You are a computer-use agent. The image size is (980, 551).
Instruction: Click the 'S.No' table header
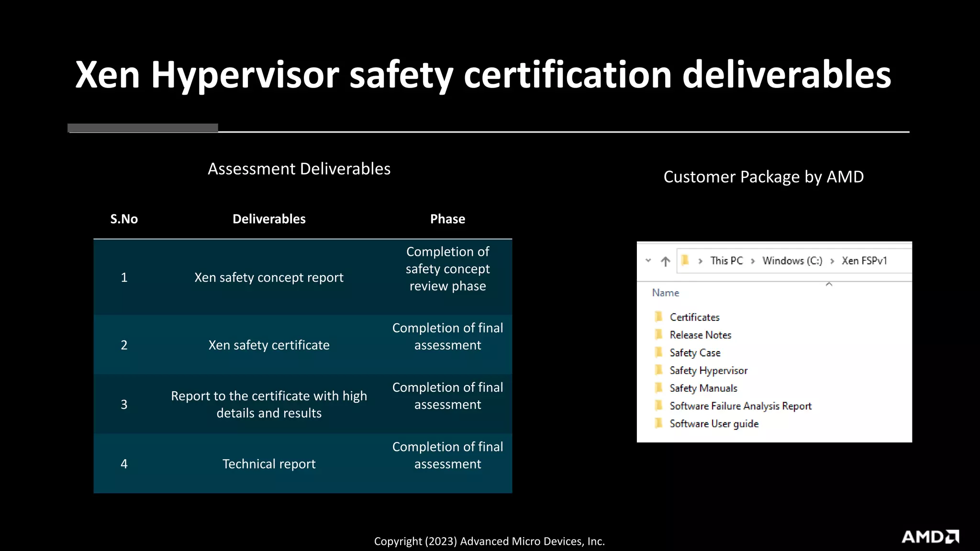click(124, 219)
